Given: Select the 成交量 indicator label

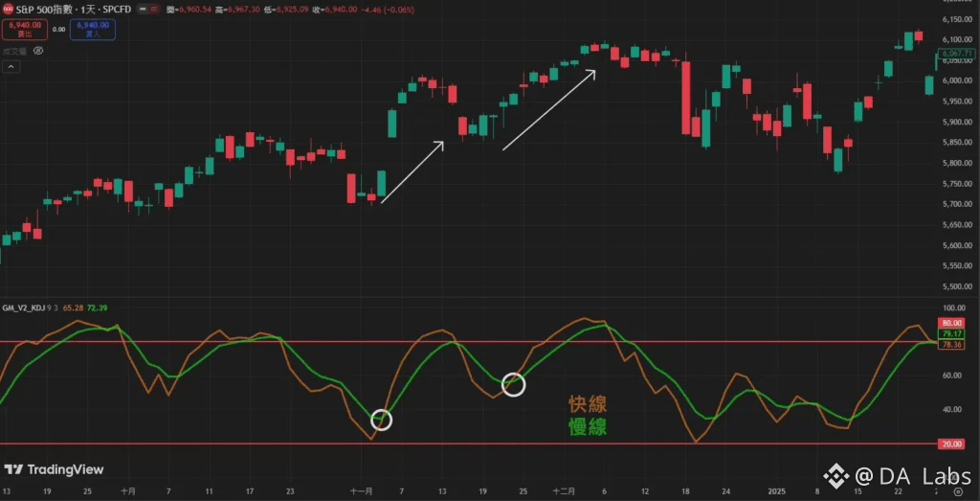Looking at the screenshot, I should click(x=15, y=52).
